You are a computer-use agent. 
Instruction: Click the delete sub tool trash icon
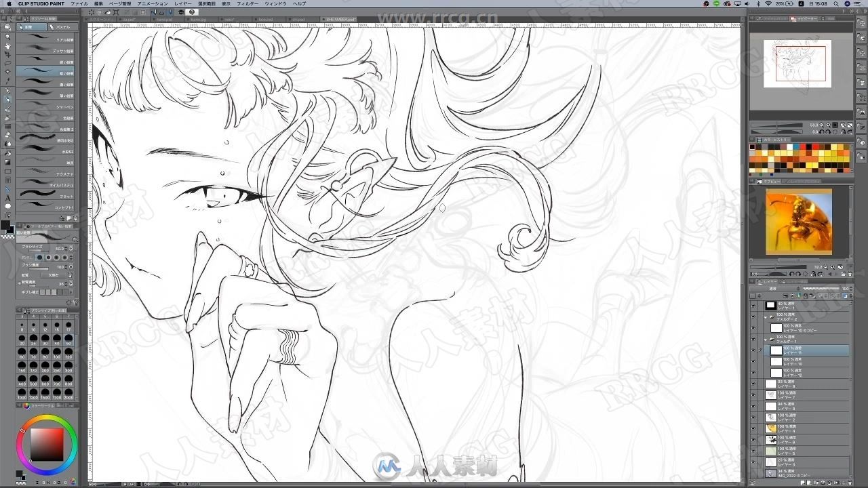75,218
